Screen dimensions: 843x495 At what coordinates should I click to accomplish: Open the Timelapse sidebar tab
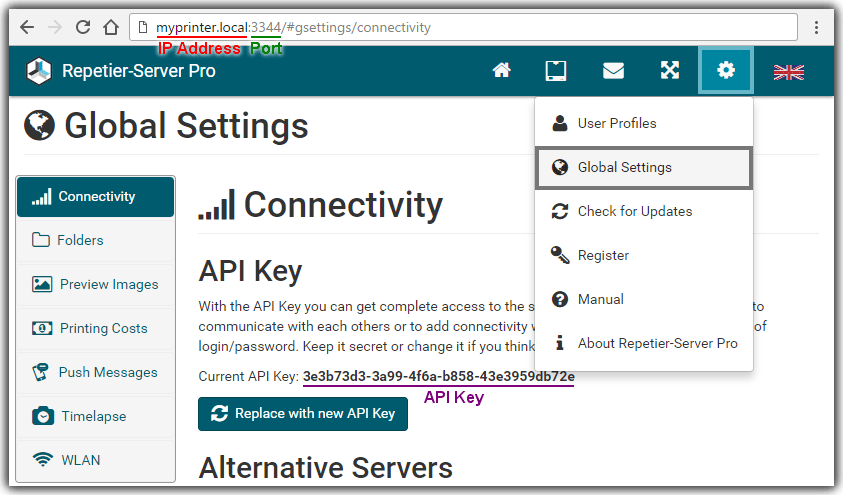coord(96,417)
